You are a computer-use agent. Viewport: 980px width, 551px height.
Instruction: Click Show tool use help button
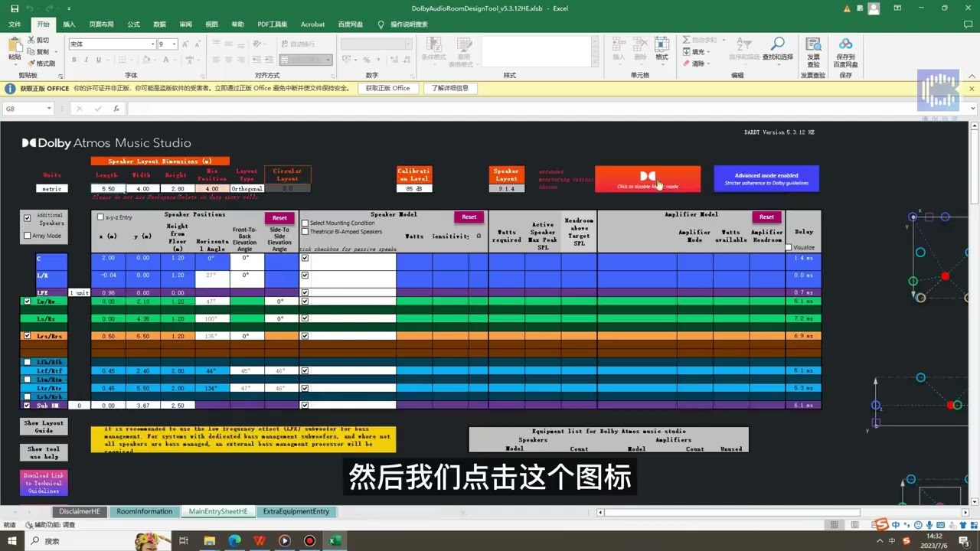pyautogui.click(x=44, y=453)
